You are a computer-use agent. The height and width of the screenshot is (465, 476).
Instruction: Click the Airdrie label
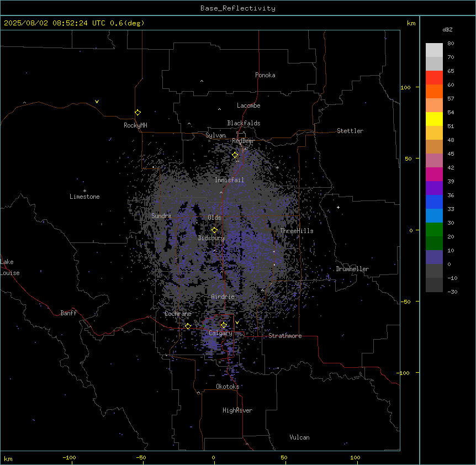pyautogui.click(x=223, y=297)
